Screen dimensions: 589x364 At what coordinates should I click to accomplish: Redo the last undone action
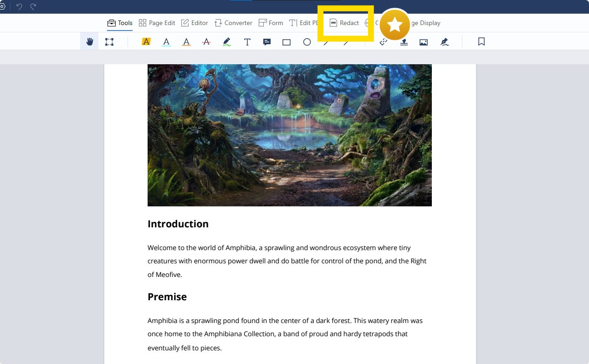pyautogui.click(x=33, y=6)
